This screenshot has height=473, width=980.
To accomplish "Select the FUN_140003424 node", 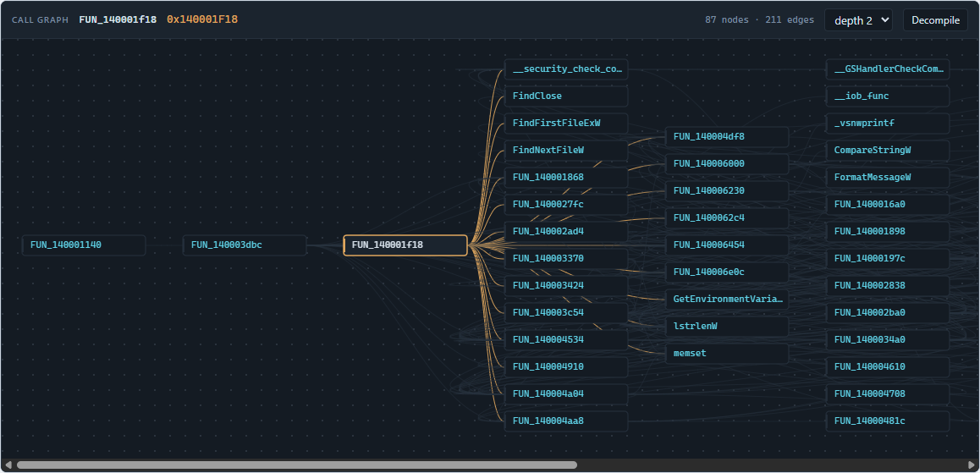I will 566,285.
